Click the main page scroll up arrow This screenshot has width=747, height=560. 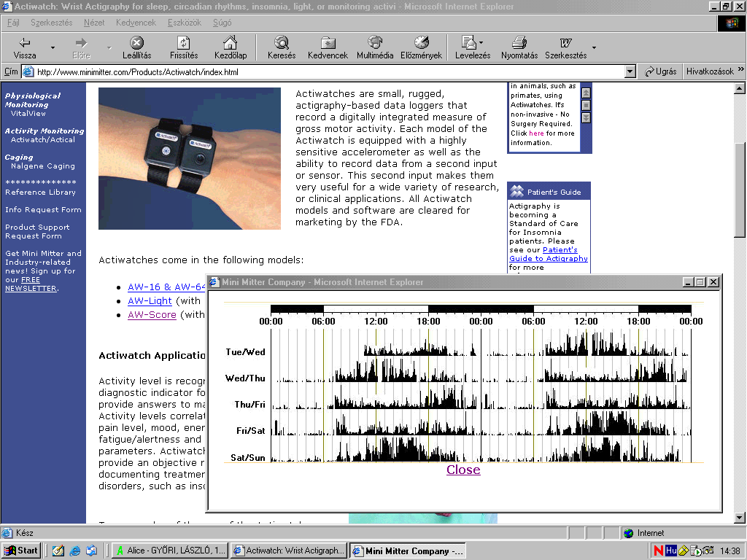(740, 88)
